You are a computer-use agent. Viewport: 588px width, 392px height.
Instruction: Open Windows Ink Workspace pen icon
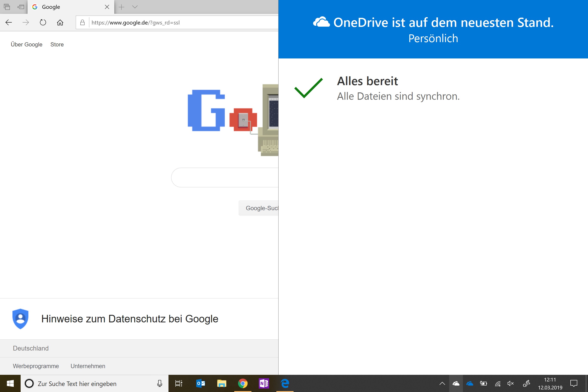(527, 383)
